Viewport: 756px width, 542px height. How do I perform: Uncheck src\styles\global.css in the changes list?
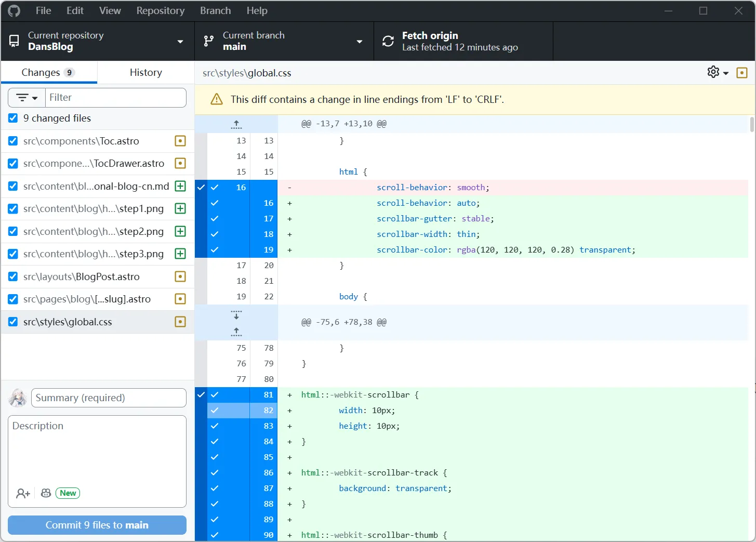[x=13, y=322]
